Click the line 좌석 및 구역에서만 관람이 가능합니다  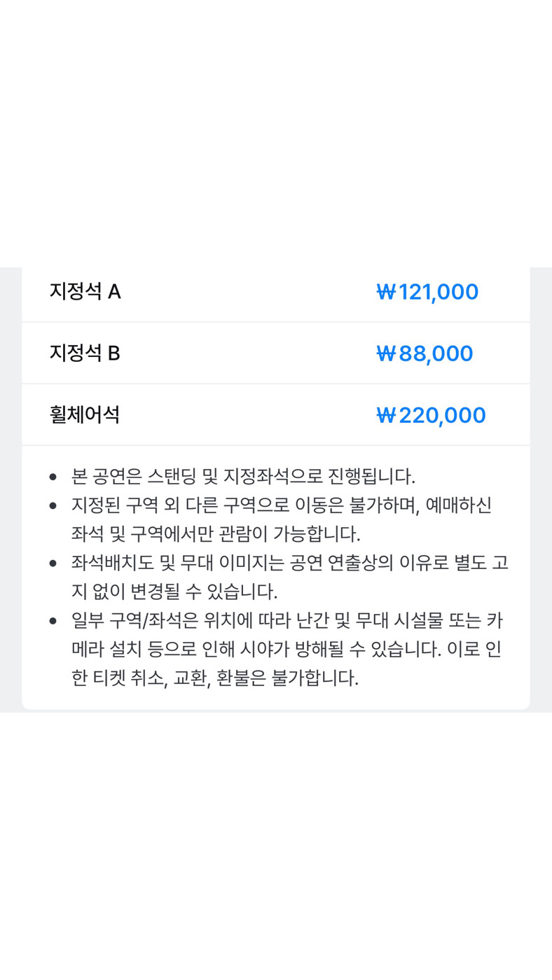tap(216, 534)
